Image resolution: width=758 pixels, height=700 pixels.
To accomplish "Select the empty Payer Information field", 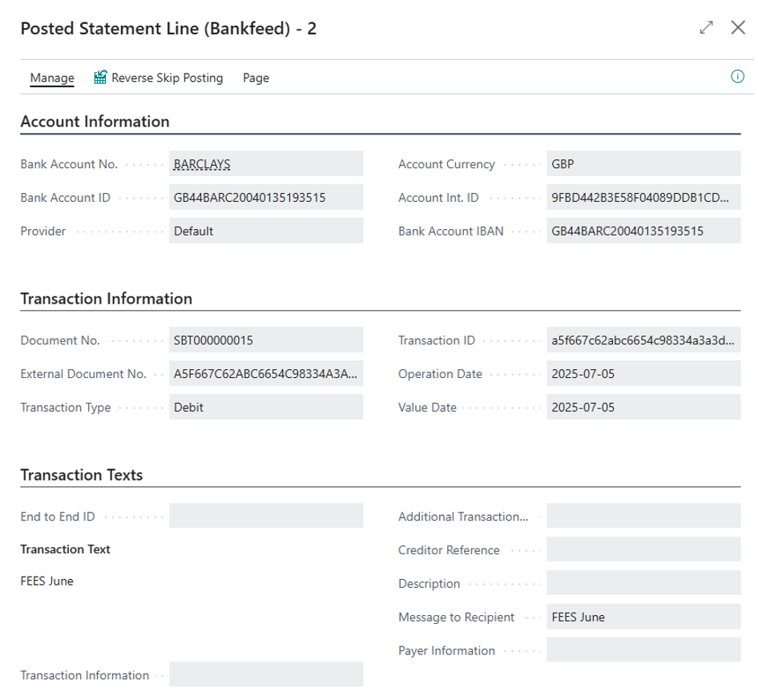I will (643, 650).
